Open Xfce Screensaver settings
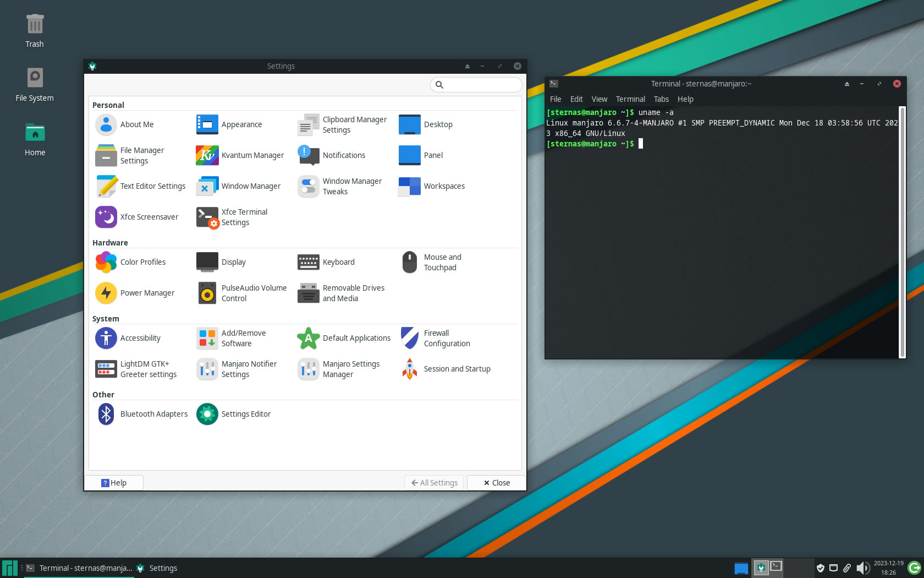This screenshot has height=578, width=924. coord(137,217)
